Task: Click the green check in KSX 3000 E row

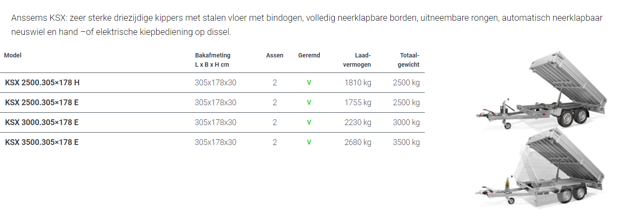Action: [309, 122]
